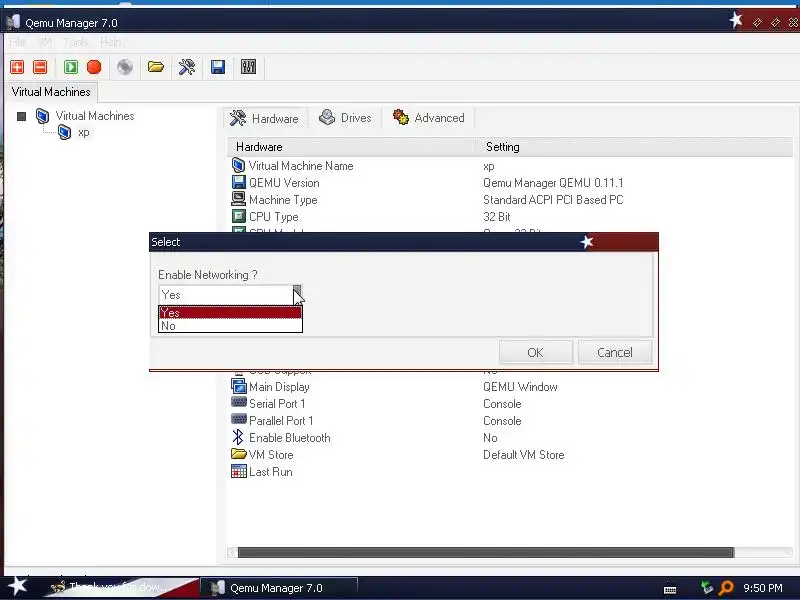Viewport: 800px width, 600px height.
Task: Click the red minus remove VM icon
Action: click(40, 67)
